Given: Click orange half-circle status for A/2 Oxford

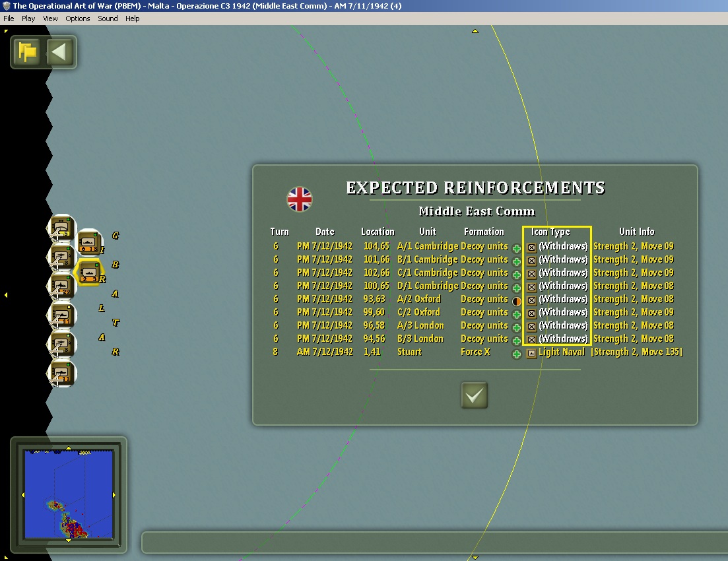Looking at the screenshot, I should (x=516, y=301).
